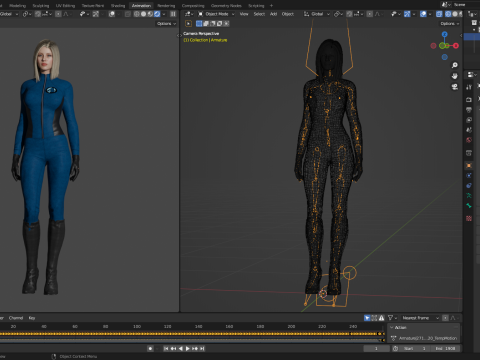
Task: Open Key menu in timeline
Action: [x=32, y=318]
